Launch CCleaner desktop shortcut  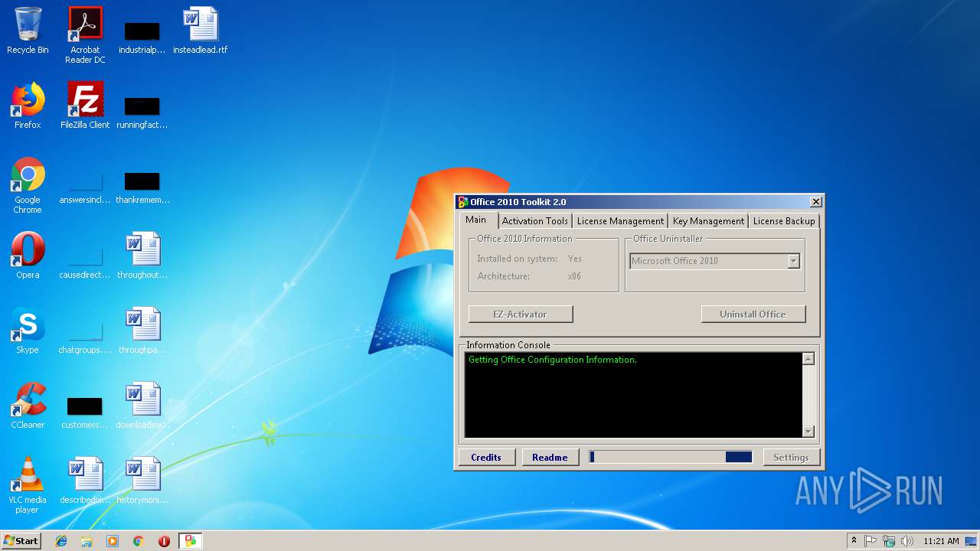[x=28, y=406]
